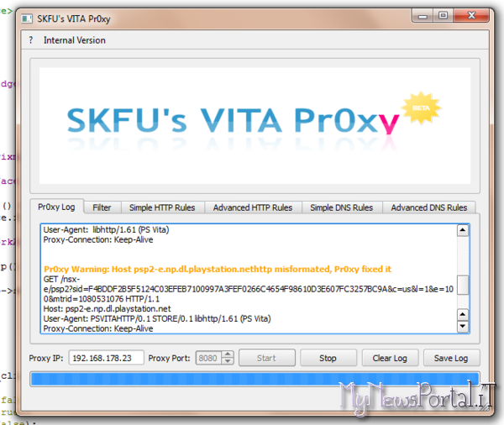Click the blue progress bar
504x425 pixels.
[x=255, y=379]
